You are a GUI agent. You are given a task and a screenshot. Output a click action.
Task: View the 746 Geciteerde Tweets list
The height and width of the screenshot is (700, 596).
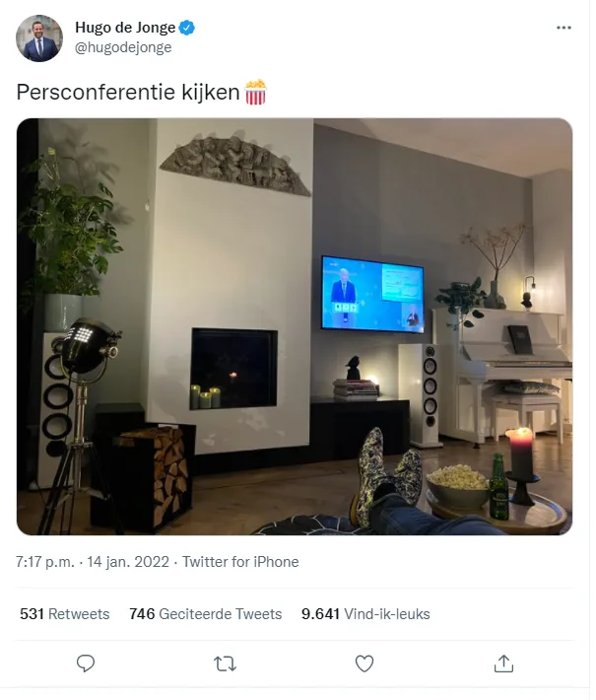point(206,614)
